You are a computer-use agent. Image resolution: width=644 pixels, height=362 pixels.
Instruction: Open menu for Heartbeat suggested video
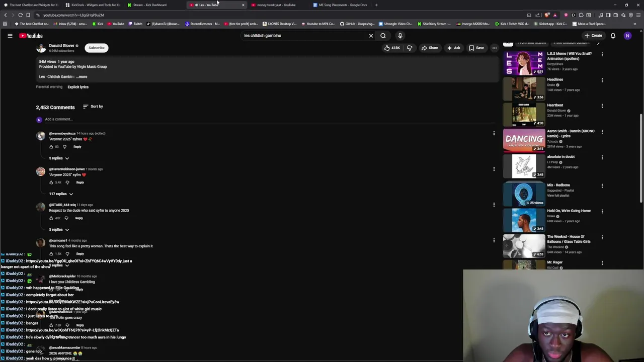pos(602,106)
